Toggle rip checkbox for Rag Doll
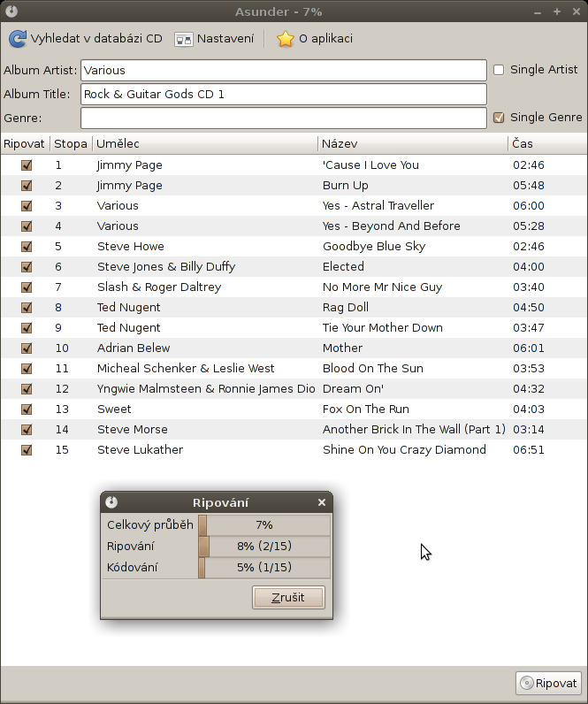 pos(27,308)
